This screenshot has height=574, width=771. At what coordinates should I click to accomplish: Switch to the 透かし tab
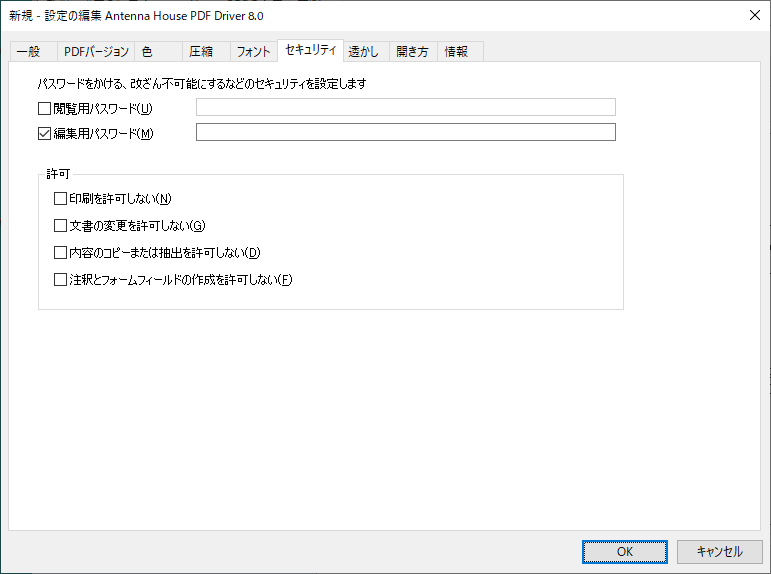(366, 52)
